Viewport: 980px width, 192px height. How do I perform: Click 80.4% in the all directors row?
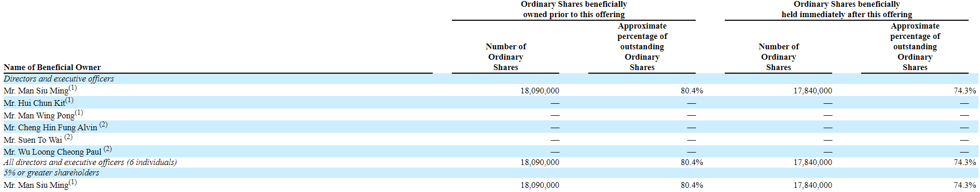[692, 162]
